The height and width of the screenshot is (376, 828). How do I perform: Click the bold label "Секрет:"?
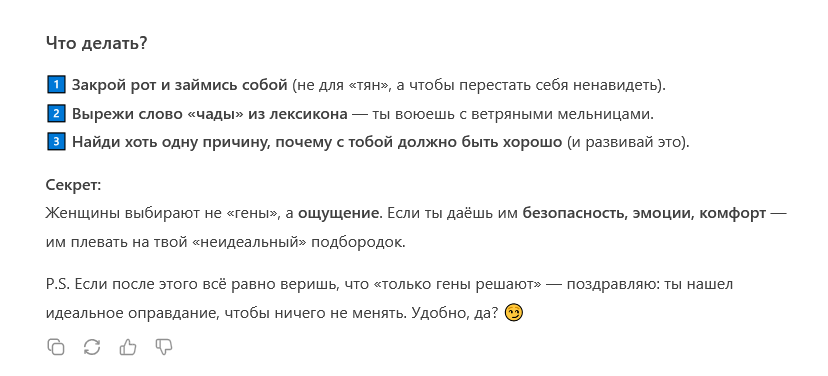point(73,185)
